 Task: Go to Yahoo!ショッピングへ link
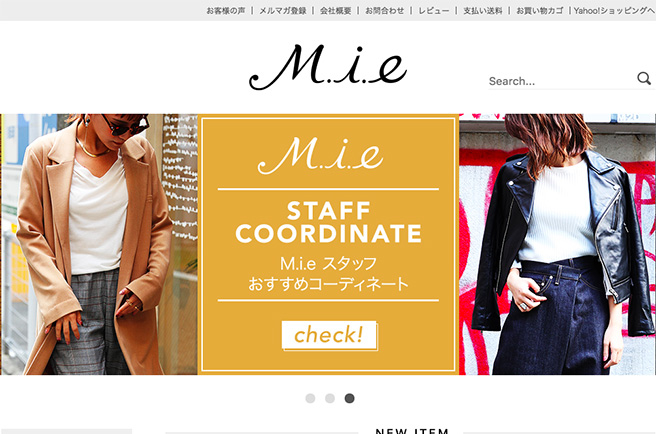pyautogui.click(x=615, y=10)
